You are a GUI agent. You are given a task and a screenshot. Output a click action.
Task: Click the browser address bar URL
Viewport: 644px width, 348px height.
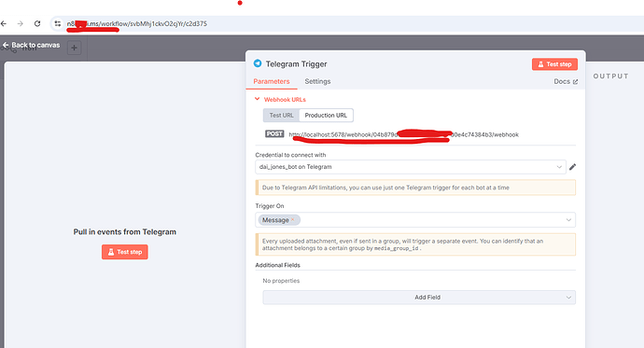pos(137,24)
